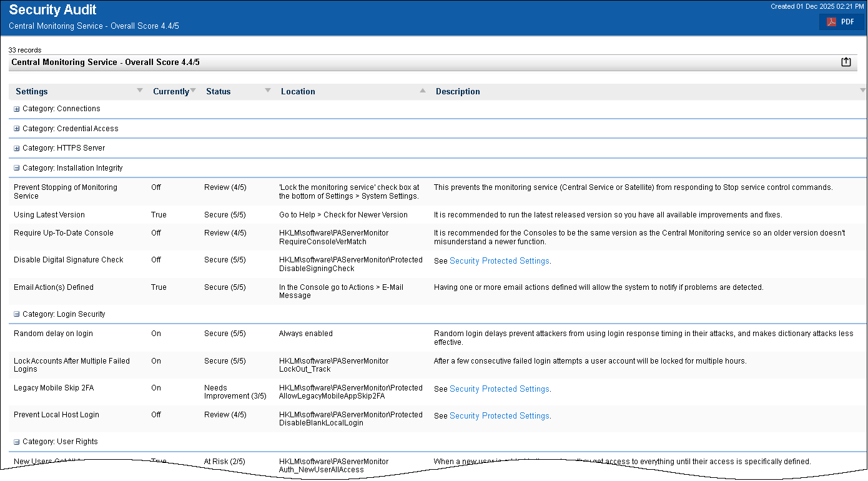This screenshot has width=868, height=481.
Task: Expand the Credential Access category
Action: [17, 129]
